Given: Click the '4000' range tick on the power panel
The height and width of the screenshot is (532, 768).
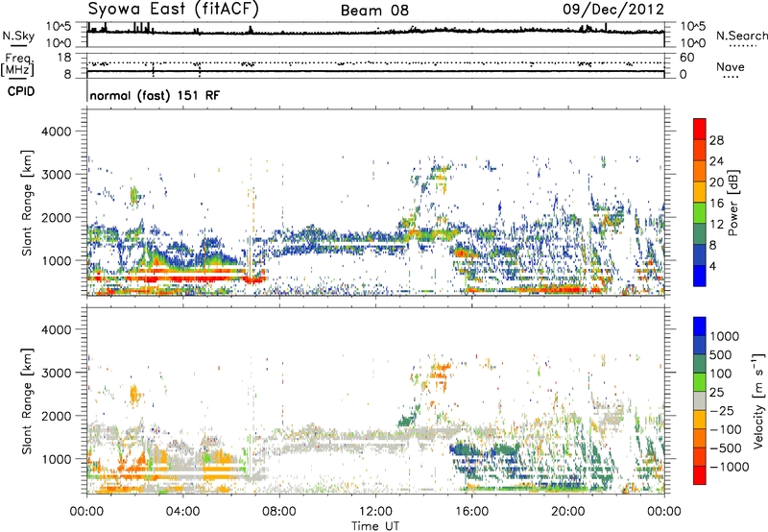Looking at the screenshot, I should [x=56, y=132].
